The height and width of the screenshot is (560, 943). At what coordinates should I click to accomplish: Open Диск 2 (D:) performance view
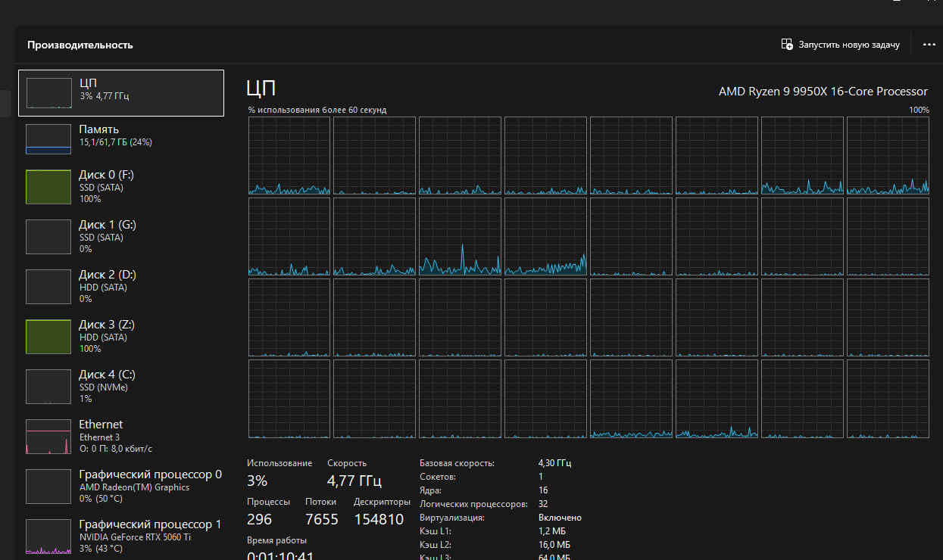pos(121,286)
